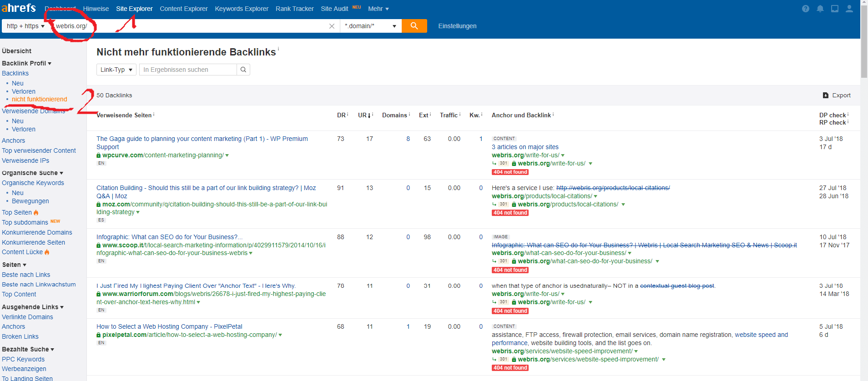
Task: Collapse the Bezahlte Suche section
Action: tap(28, 349)
